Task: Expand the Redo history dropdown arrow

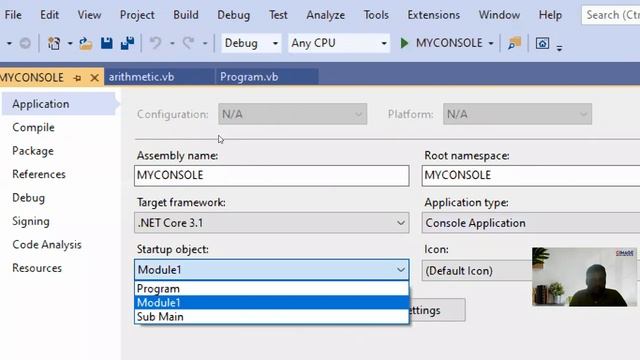Action: coord(205,43)
